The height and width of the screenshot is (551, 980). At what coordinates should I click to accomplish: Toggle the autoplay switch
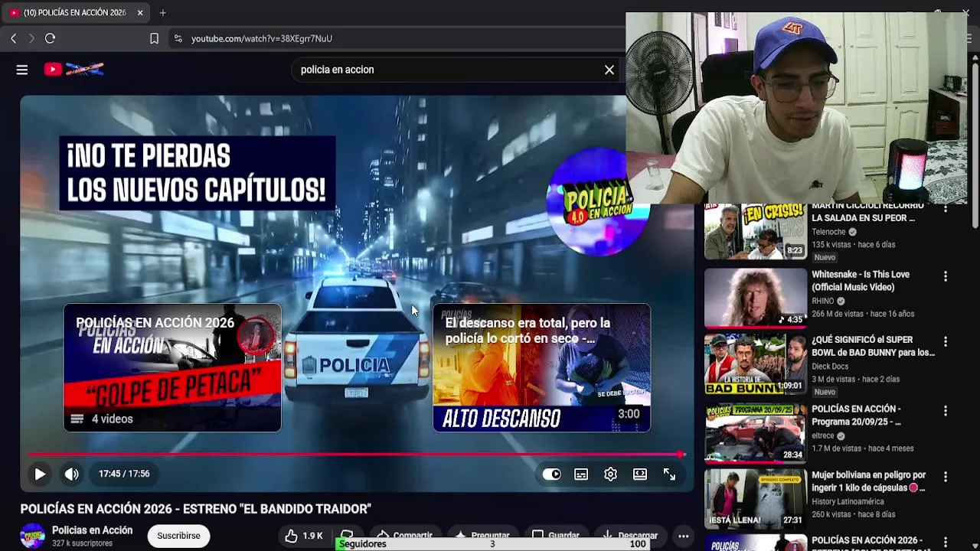[x=551, y=474]
